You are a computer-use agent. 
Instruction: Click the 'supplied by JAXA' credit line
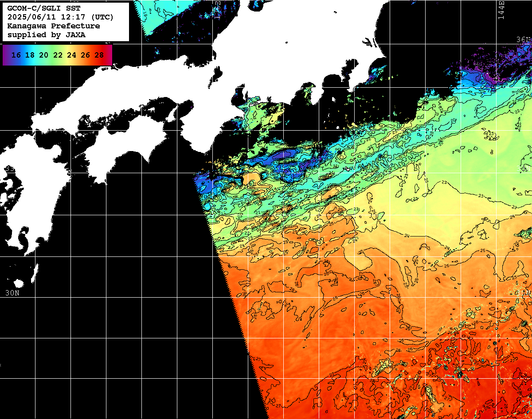[x=46, y=35]
